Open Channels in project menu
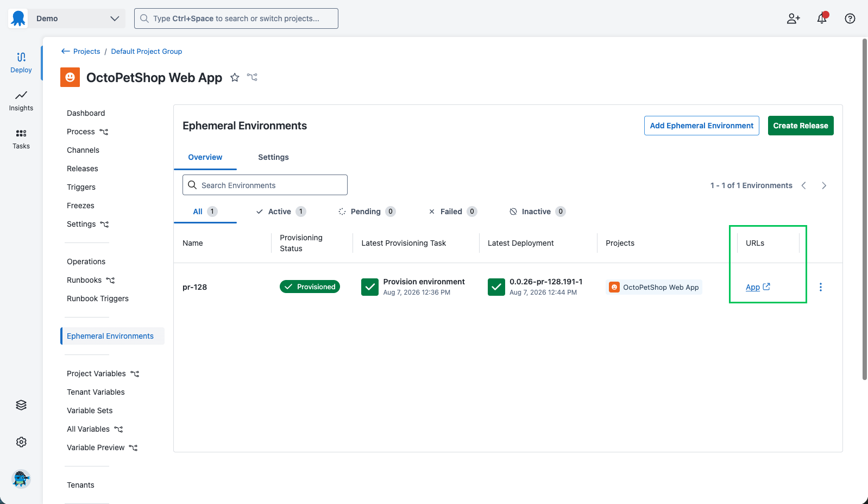868x504 pixels. tap(83, 150)
